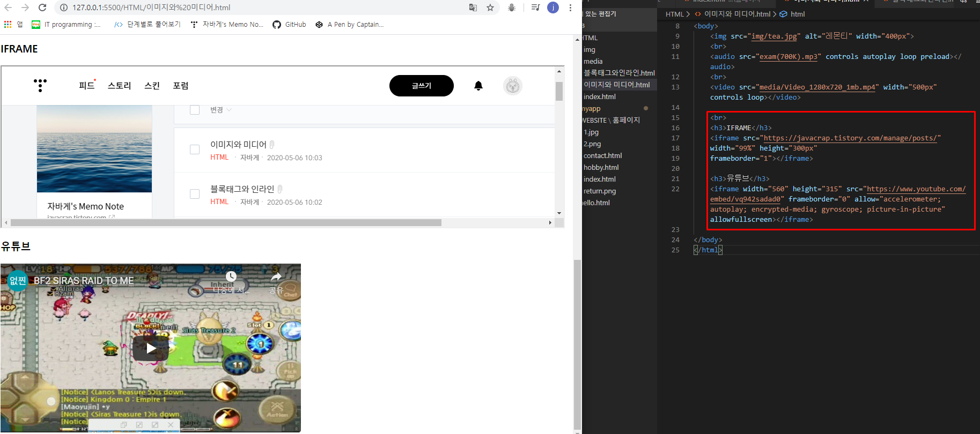Click the 없찐 channel avatar

pos(18,280)
